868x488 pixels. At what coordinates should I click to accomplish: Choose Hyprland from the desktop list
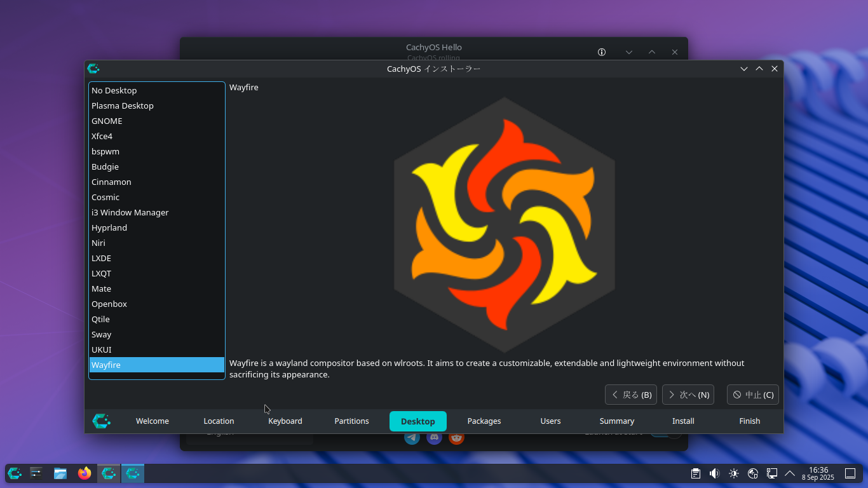coord(157,227)
